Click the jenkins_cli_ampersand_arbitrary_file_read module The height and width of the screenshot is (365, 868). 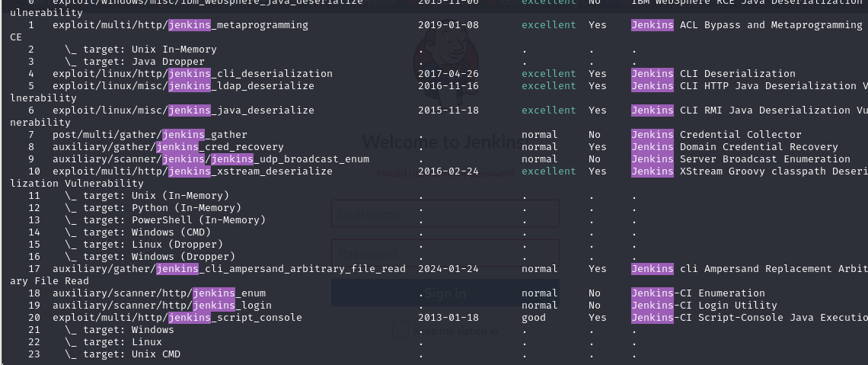click(228, 269)
